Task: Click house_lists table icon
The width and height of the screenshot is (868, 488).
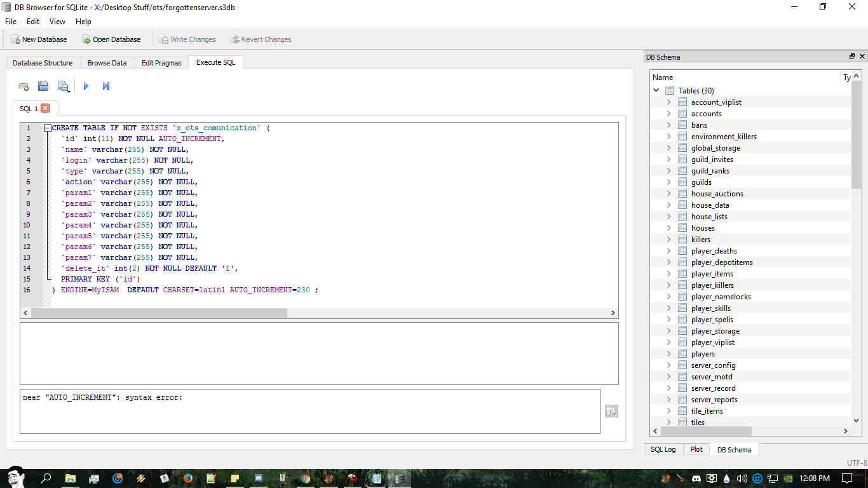Action: pos(682,217)
